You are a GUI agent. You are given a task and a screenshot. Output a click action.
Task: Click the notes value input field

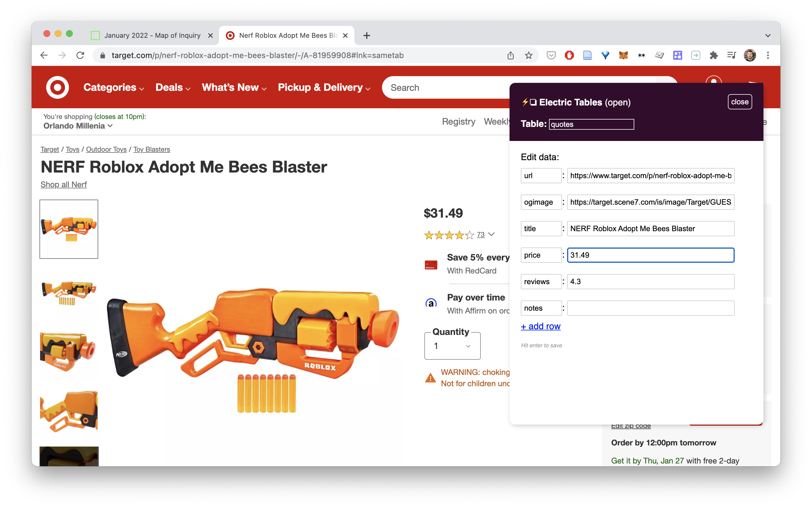click(x=650, y=308)
